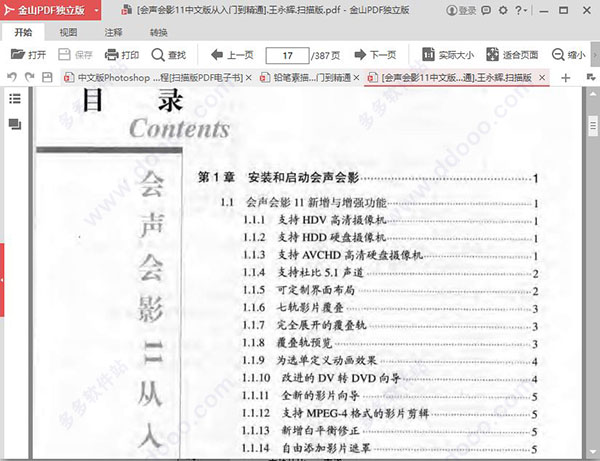Switch to 注释 ribbon tab

[113, 33]
